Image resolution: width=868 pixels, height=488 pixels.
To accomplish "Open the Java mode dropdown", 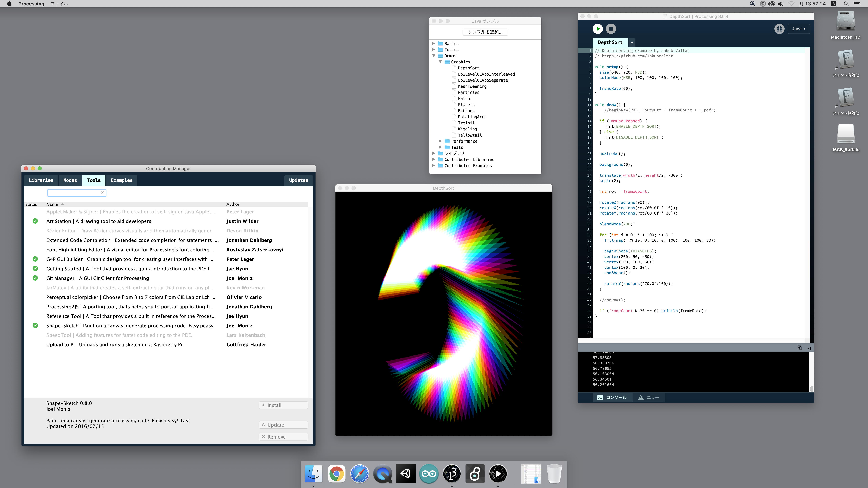I will point(799,29).
